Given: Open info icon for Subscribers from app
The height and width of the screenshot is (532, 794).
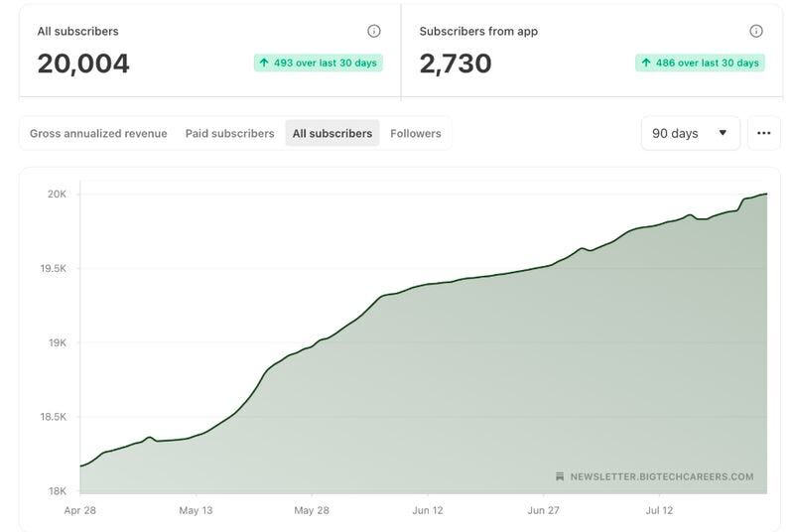Looking at the screenshot, I should (756, 31).
